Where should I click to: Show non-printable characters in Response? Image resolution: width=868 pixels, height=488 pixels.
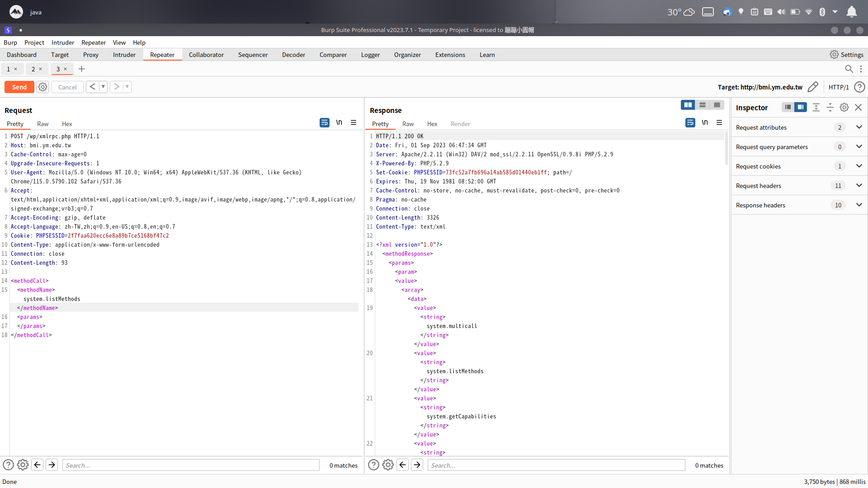[705, 122]
